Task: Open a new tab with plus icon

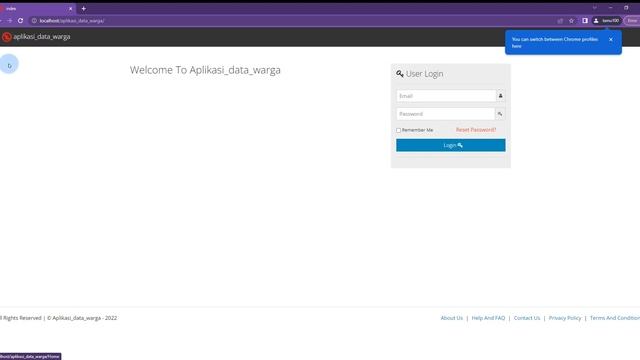Action: (84, 9)
